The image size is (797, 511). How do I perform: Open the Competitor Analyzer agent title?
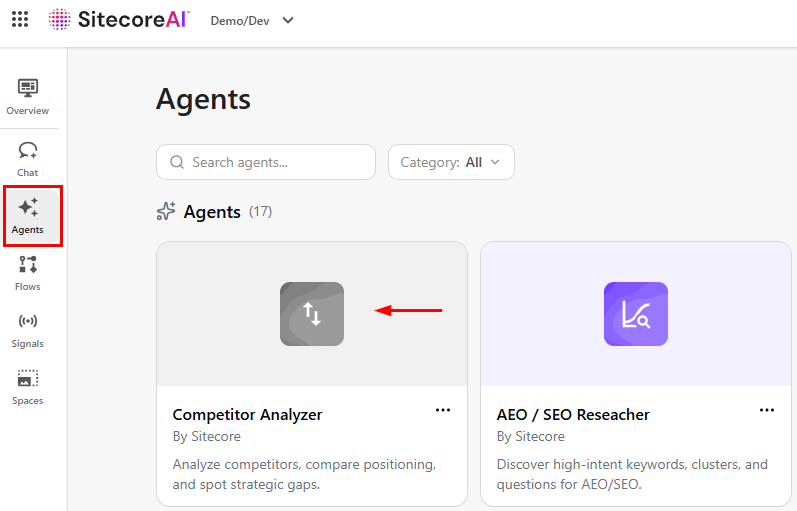[247, 414]
